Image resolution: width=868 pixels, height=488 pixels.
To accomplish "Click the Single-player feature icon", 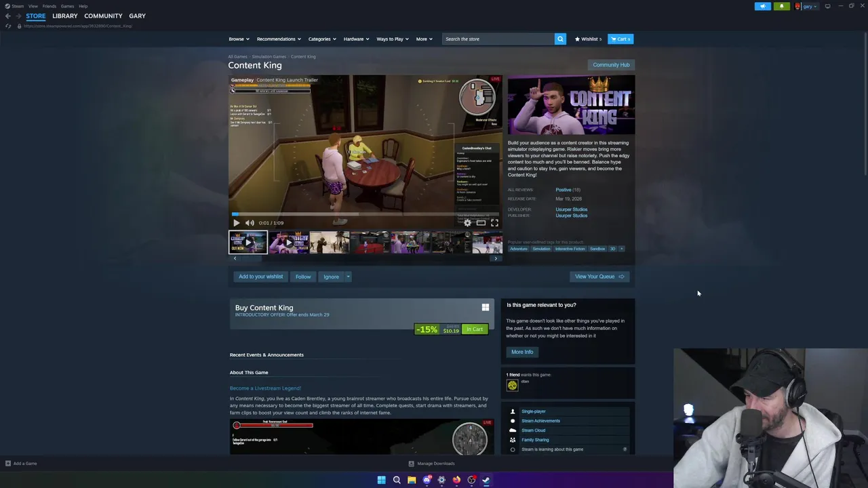I will (513, 411).
